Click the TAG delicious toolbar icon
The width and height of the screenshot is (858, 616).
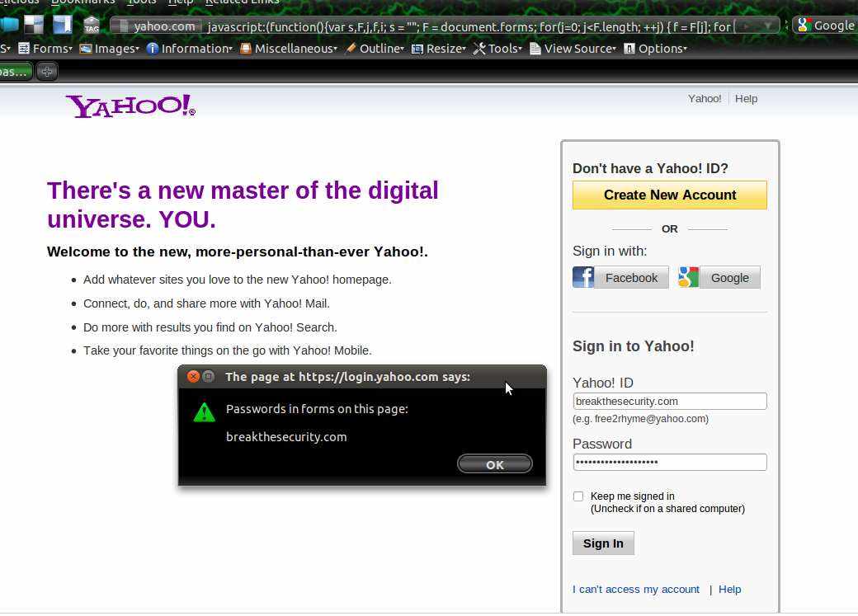[x=92, y=26]
